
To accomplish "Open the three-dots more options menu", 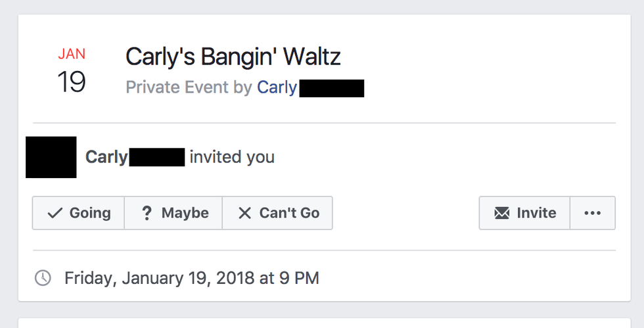I will (x=593, y=213).
